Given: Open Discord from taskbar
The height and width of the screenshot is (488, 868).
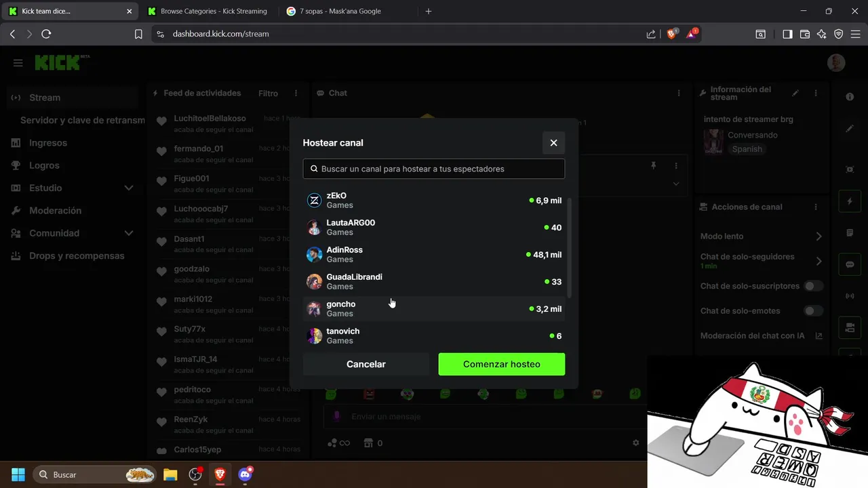Looking at the screenshot, I should (x=245, y=474).
